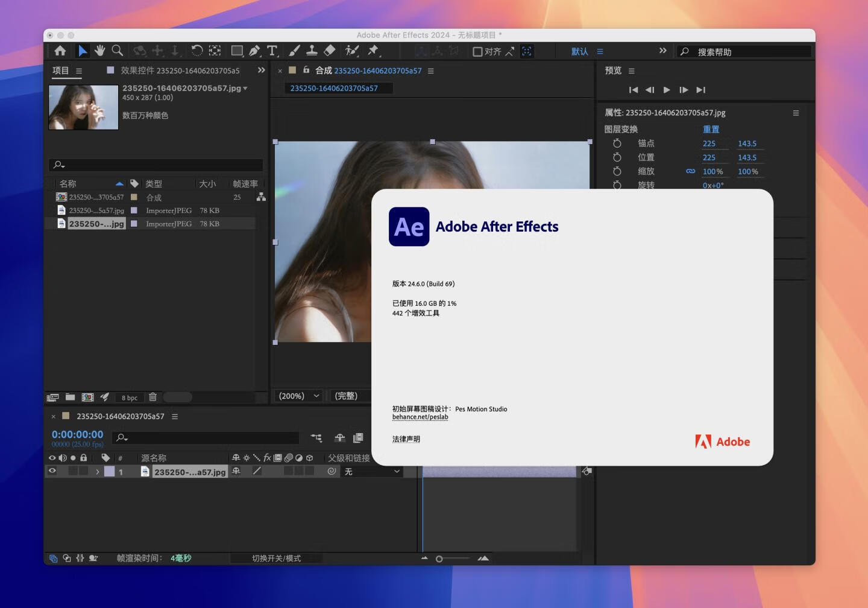Expand workspace overflow double chevron in toolbar
868x608 pixels.
click(663, 51)
